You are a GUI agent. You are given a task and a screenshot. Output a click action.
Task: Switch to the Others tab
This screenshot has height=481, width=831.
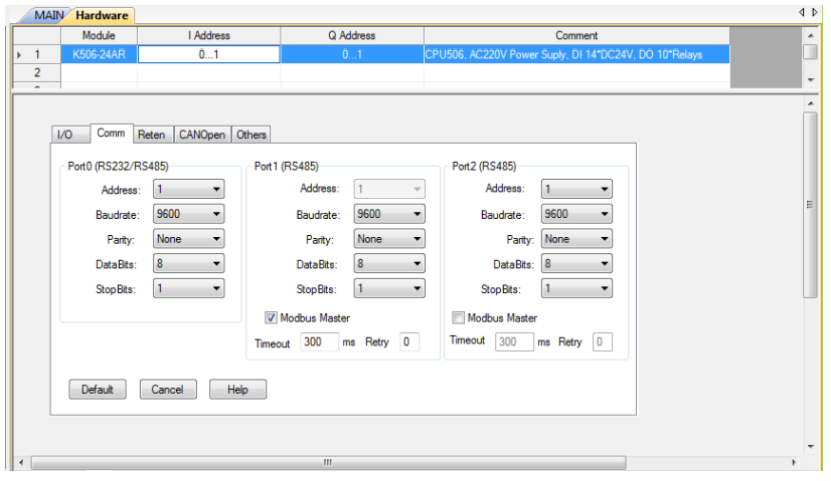coord(252,134)
